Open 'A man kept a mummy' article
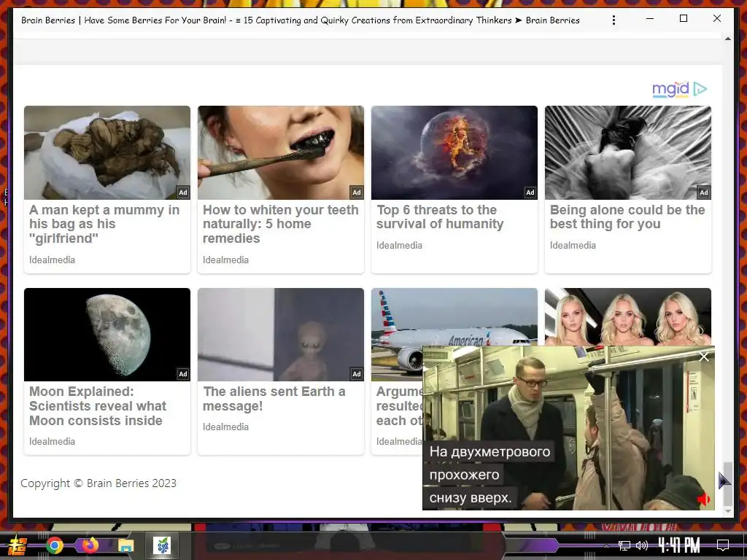747x560 pixels. [104, 224]
